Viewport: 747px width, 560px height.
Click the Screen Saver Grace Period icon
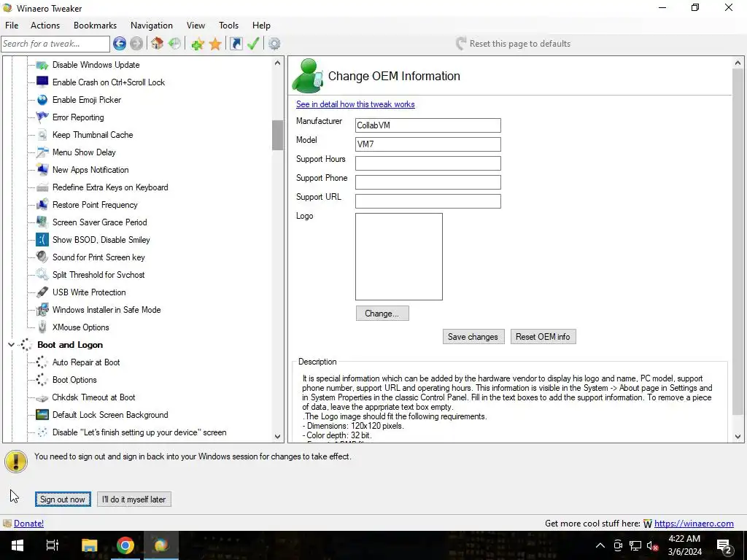click(x=42, y=222)
